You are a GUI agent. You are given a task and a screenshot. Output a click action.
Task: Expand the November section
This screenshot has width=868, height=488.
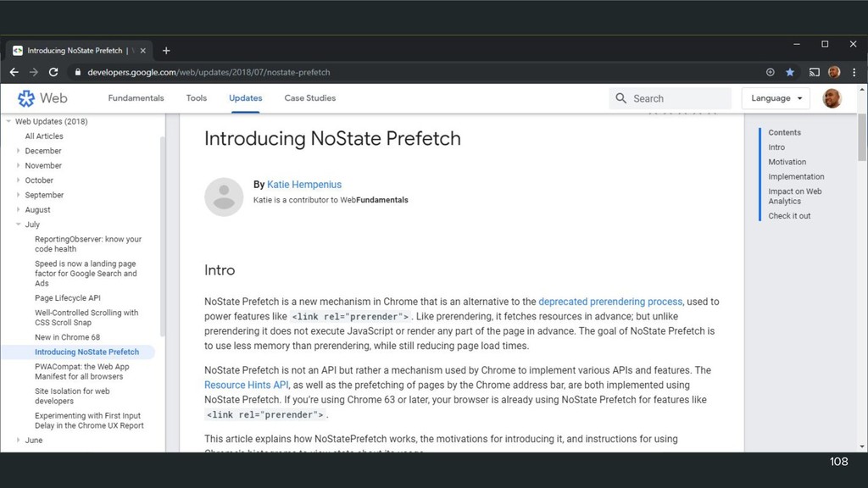pyautogui.click(x=19, y=165)
